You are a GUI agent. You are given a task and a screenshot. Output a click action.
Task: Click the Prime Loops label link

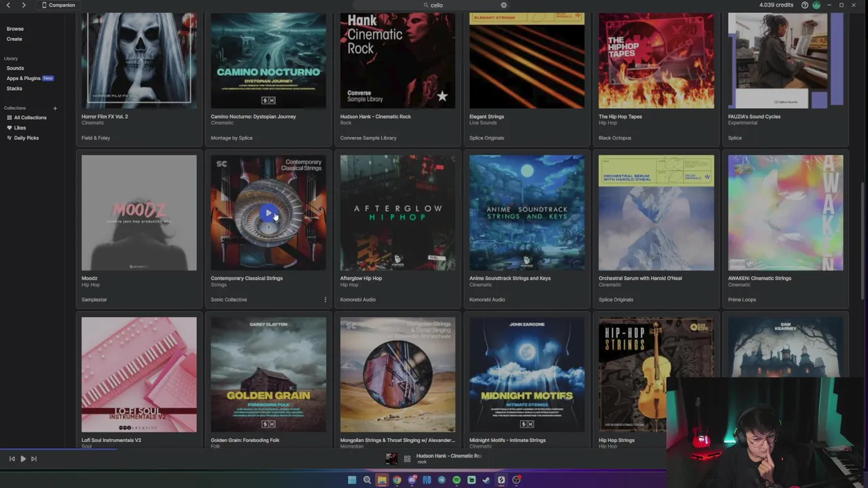click(x=742, y=300)
